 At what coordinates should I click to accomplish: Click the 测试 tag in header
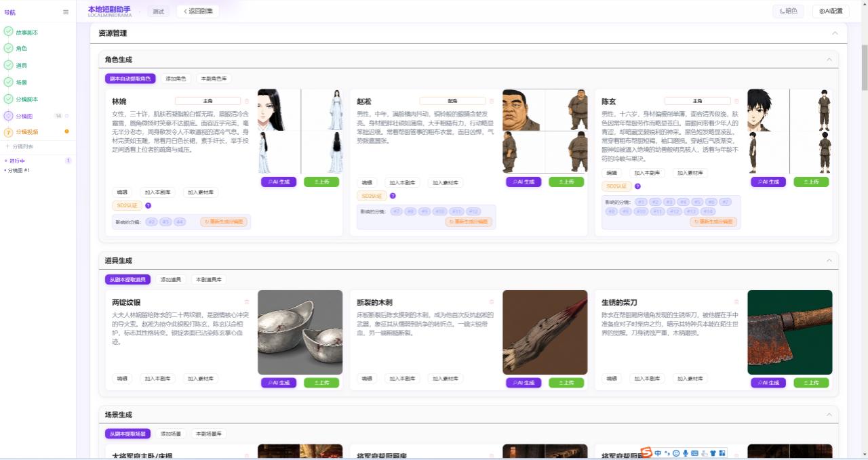(158, 11)
